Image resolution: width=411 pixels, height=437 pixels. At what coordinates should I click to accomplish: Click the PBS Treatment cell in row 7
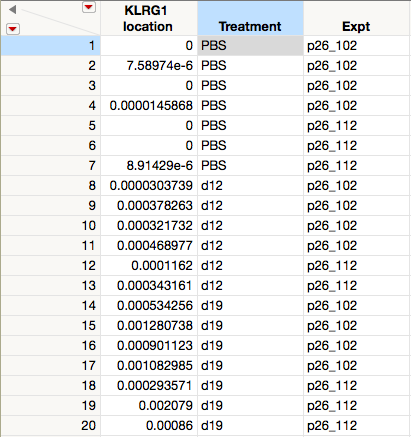coord(250,166)
